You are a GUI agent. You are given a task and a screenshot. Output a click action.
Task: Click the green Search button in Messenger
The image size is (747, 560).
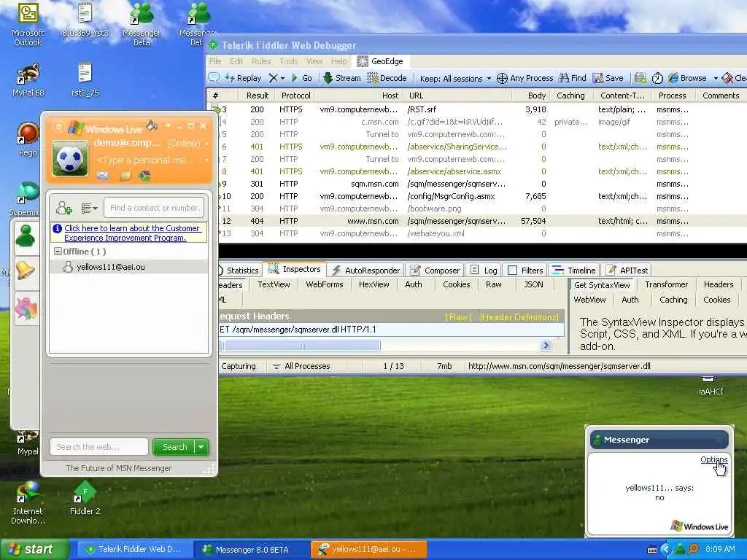pyautogui.click(x=174, y=447)
